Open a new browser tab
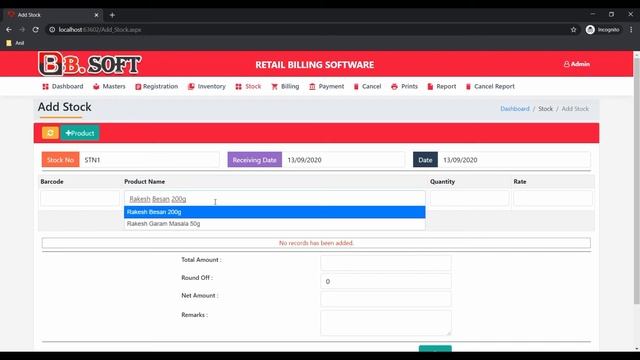The image size is (640, 360). (112, 15)
